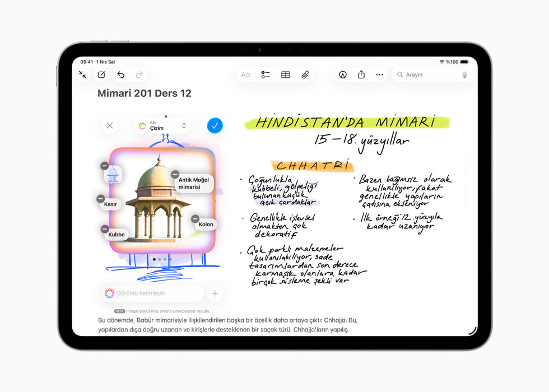Confirm the image with the blue checkmark
The image size is (549, 392).
point(215,125)
